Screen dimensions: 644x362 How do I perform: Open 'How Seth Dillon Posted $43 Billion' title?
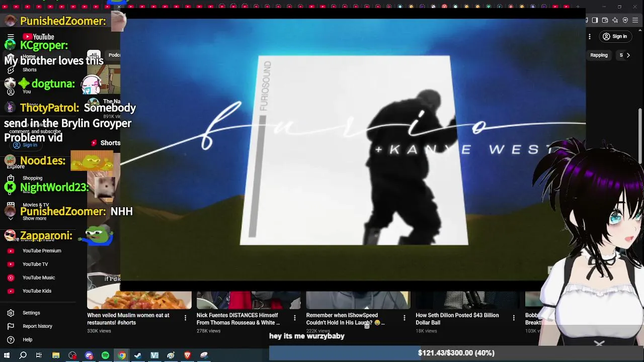pos(457,319)
